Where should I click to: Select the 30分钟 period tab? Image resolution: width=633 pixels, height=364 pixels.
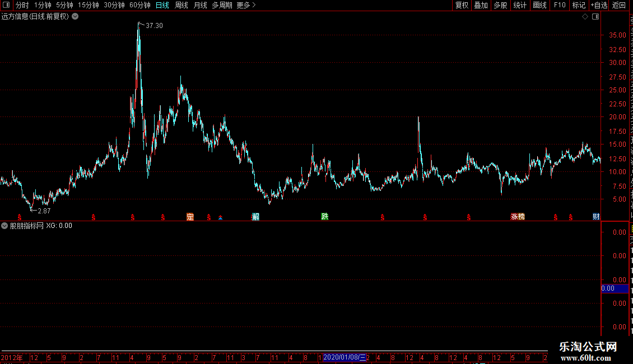(x=114, y=5)
